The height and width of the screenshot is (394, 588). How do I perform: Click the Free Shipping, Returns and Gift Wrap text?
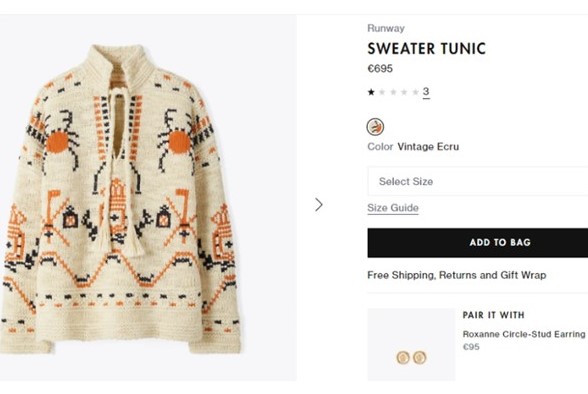[x=456, y=275]
